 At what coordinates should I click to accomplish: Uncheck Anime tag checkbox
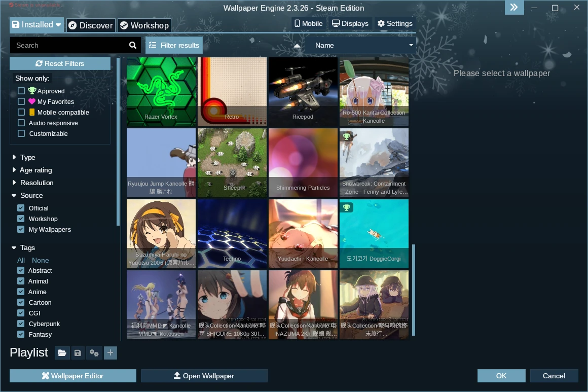point(21,292)
